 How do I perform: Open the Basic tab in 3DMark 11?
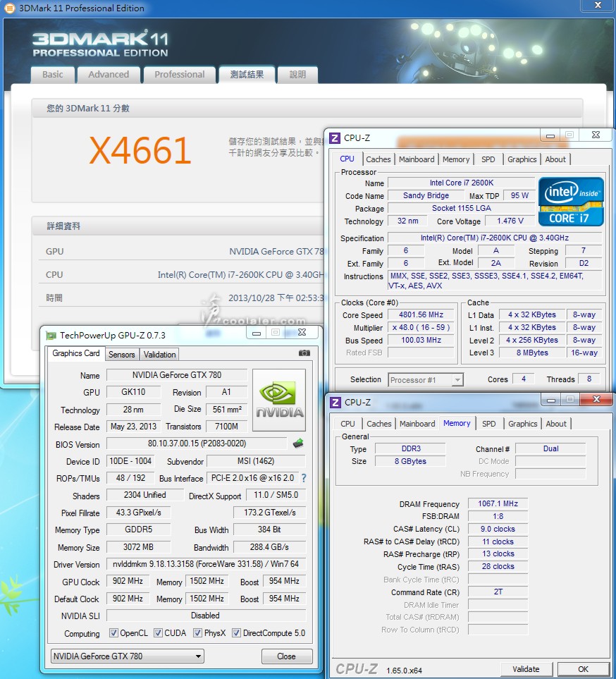53,75
